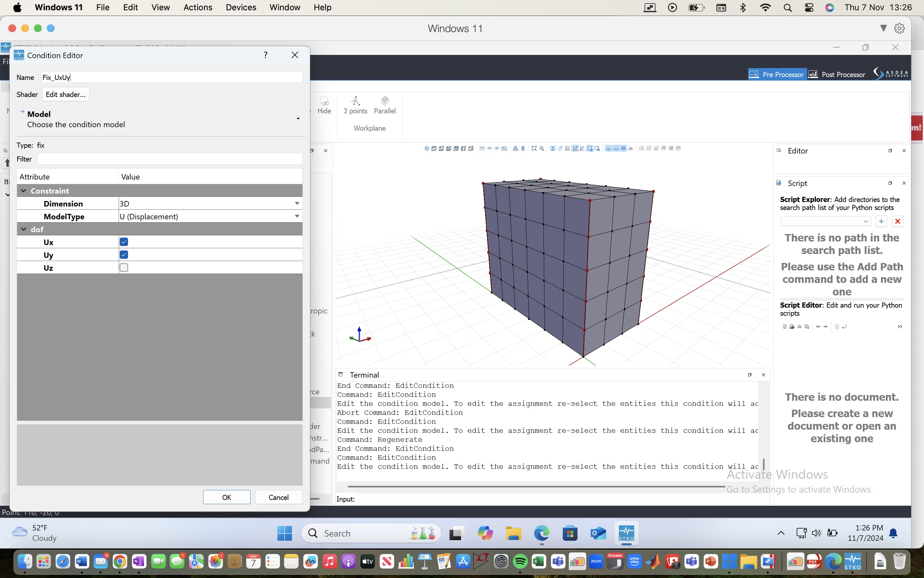Click the Terminal vertical scrollbar thumb
The width and height of the screenshot is (924, 578).
click(x=764, y=464)
